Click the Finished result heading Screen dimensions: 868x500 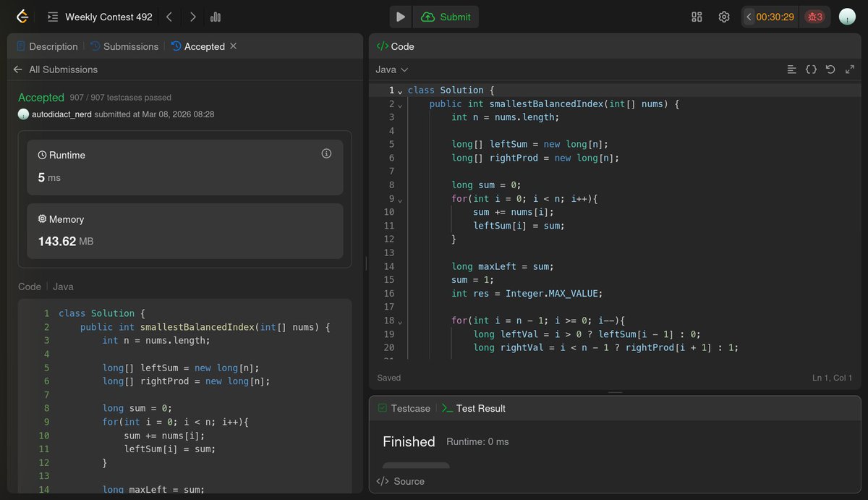tap(409, 441)
